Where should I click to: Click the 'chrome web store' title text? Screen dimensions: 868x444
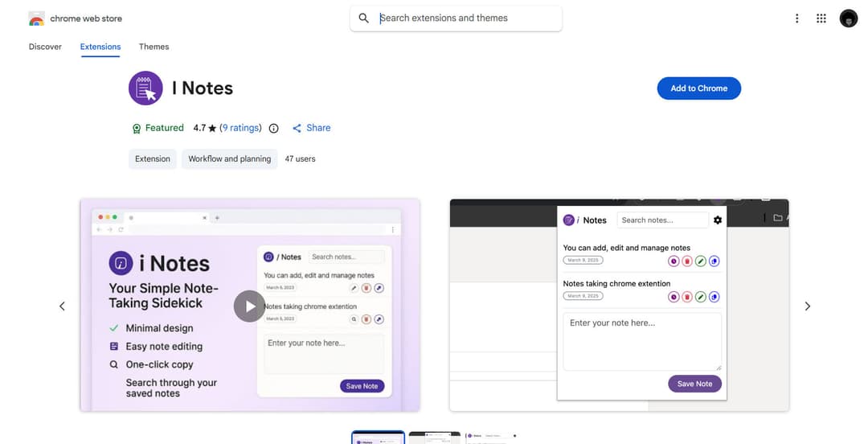tap(86, 18)
